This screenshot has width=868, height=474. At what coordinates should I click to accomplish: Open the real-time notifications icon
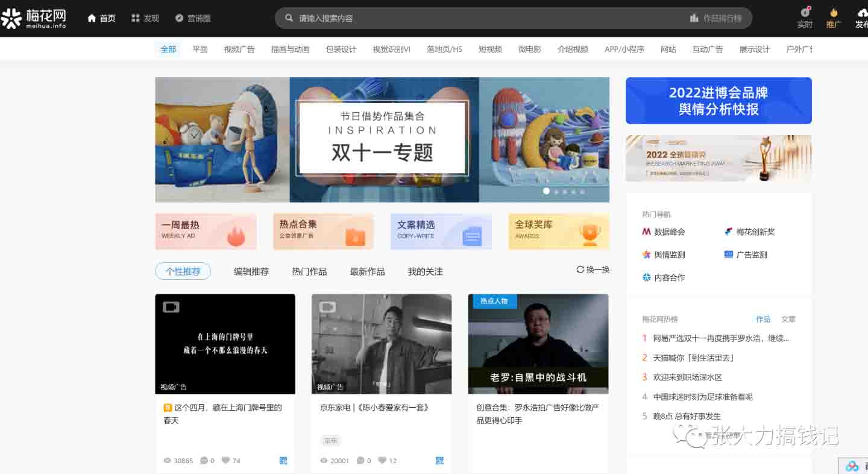click(x=805, y=13)
